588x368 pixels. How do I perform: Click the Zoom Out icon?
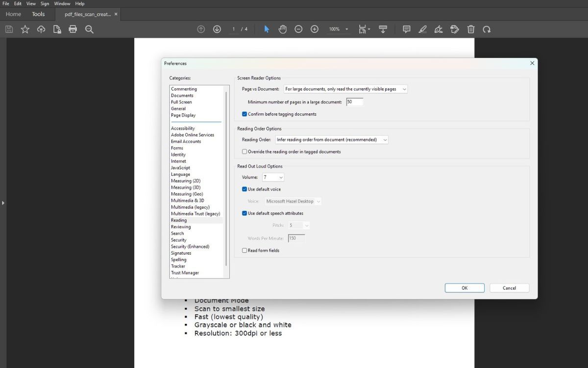(298, 29)
